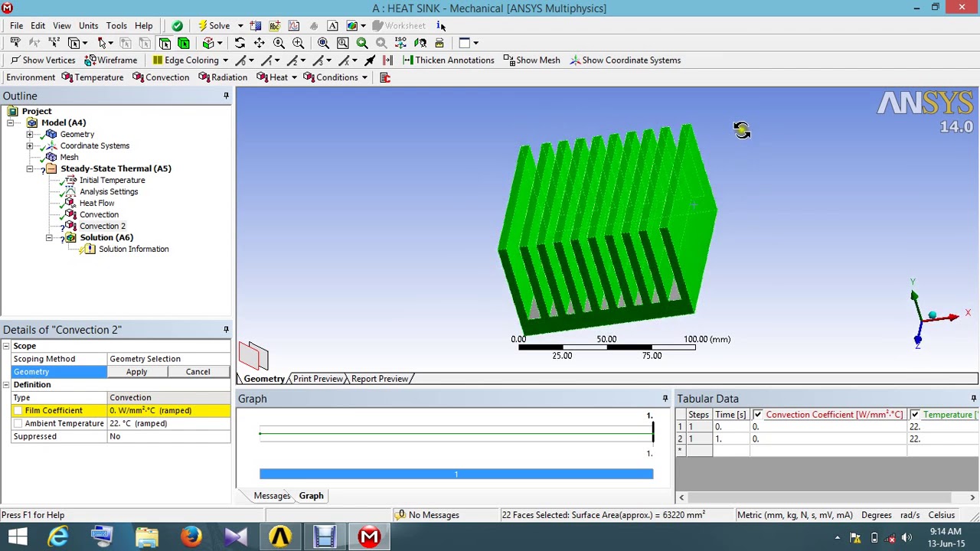This screenshot has height=551, width=980.
Task: Click Cancel for Geometry selection
Action: coord(198,372)
